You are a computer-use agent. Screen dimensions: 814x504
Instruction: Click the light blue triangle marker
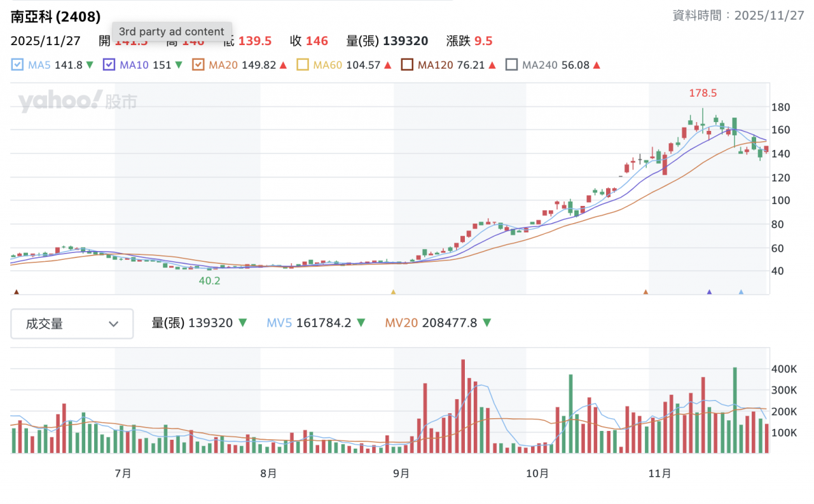[741, 292]
